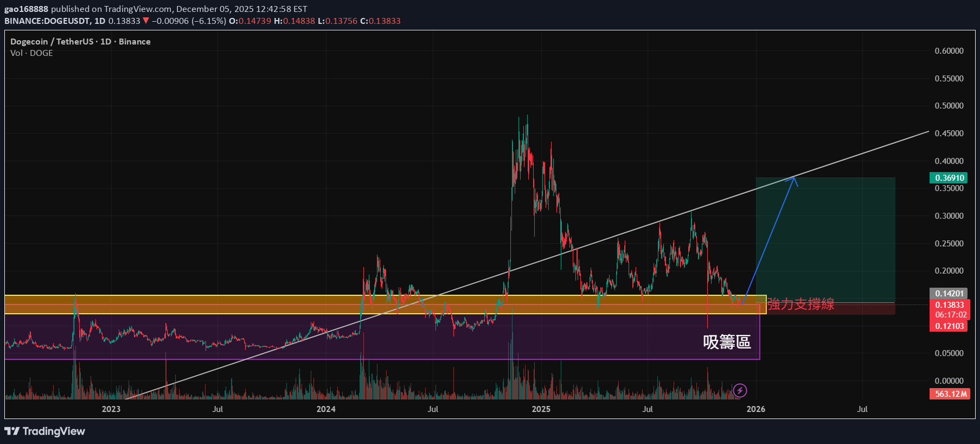Viewport: 980px width, 444px height.
Task: Click the gao168888 author name
Action: point(26,9)
